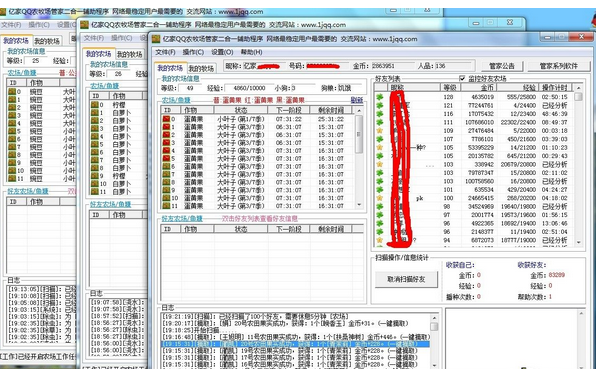Click the clover icon of level 128 friend
599x369 pixels.
tap(380, 97)
